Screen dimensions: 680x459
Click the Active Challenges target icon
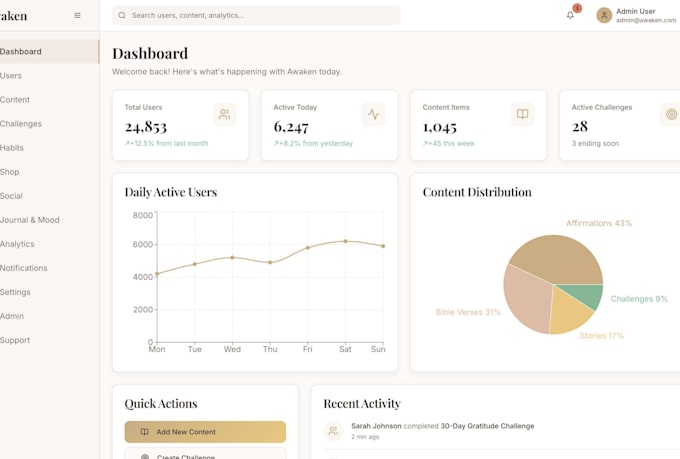671,114
